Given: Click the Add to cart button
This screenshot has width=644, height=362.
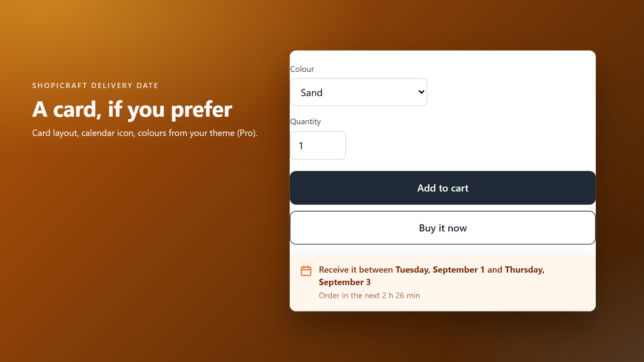Looking at the screenshot, I should coord(443,188).
